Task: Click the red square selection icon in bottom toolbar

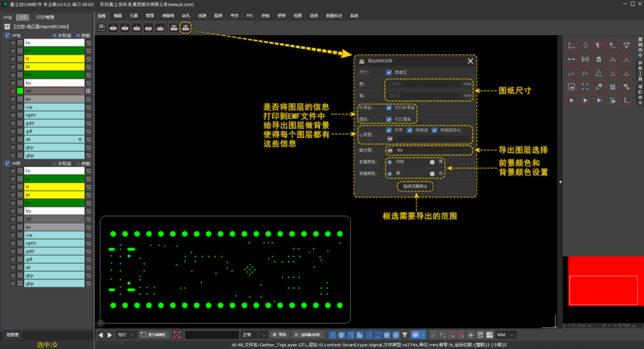Action: click(x=177, y=334)
